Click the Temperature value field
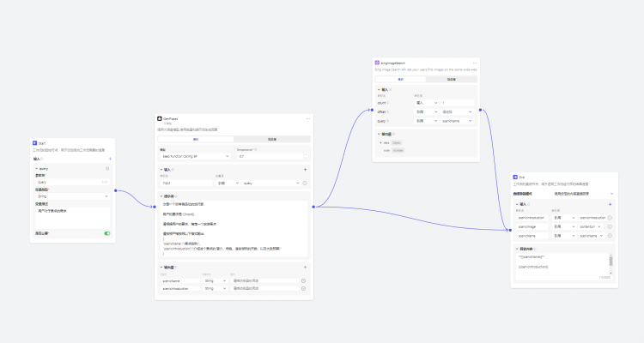644x343 pixels. coord(270,156)
